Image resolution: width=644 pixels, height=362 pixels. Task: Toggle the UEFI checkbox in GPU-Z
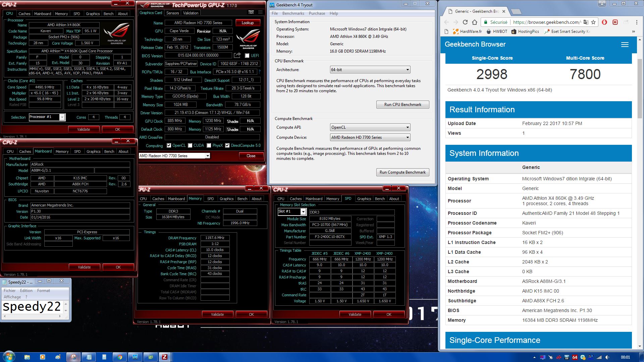[x=247, y=56]
